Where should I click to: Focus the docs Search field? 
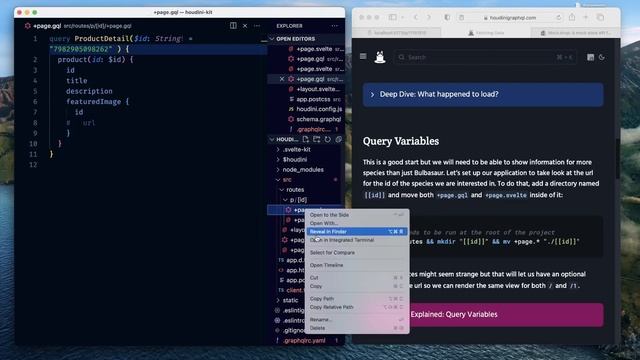pyautogui.click(x=485, y=57)
